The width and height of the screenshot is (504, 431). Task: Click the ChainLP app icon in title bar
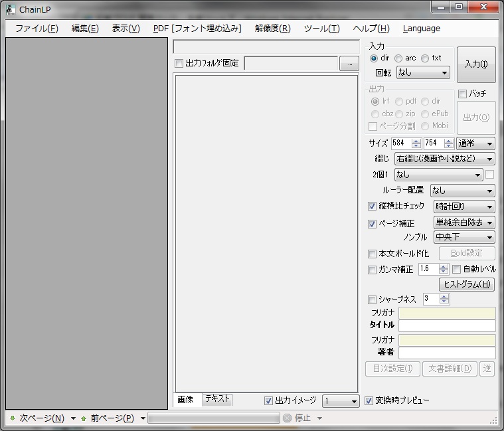click(10, 10)
